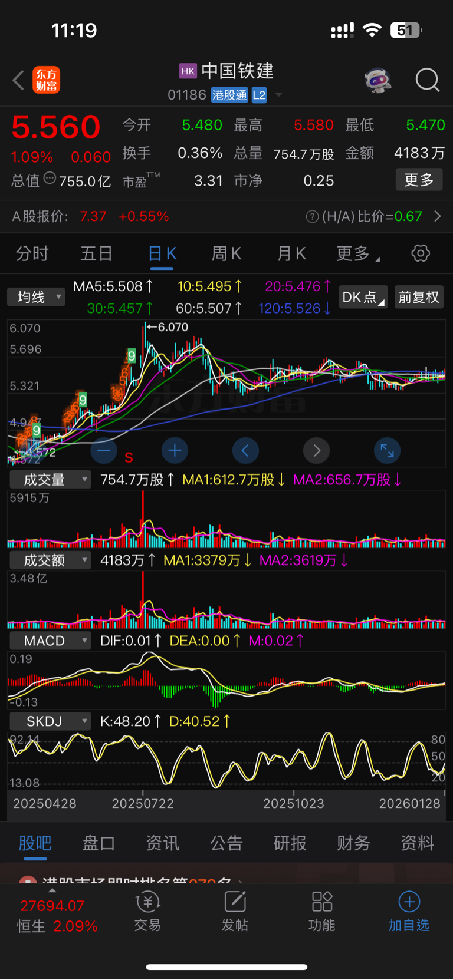
Task: Move chart right with arrow button
Action: coord(317,451)
